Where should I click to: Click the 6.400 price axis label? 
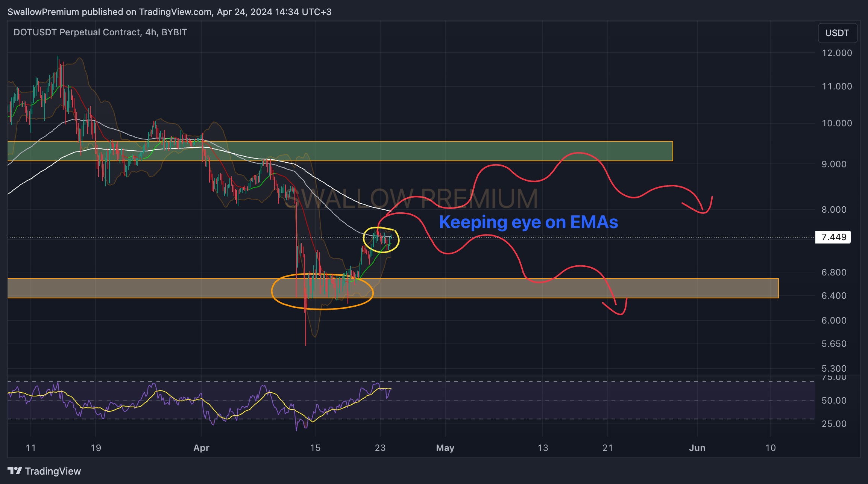[834, 296]
